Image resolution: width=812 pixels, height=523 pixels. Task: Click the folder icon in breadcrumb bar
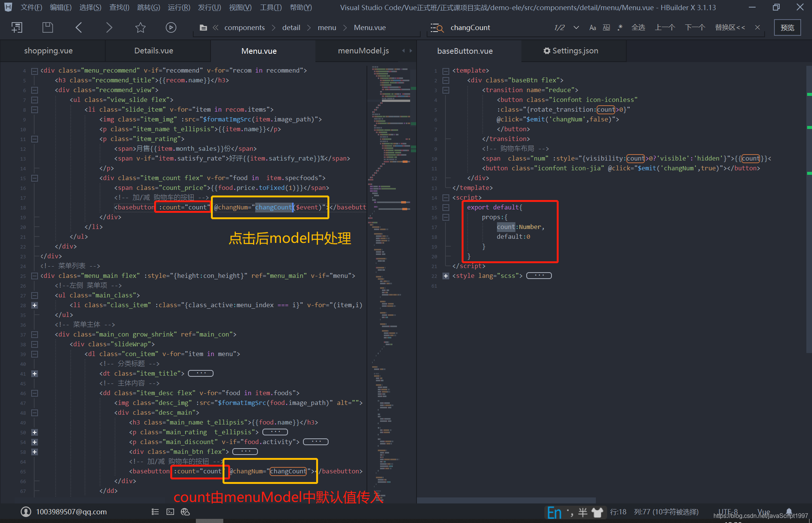(203, 28)
